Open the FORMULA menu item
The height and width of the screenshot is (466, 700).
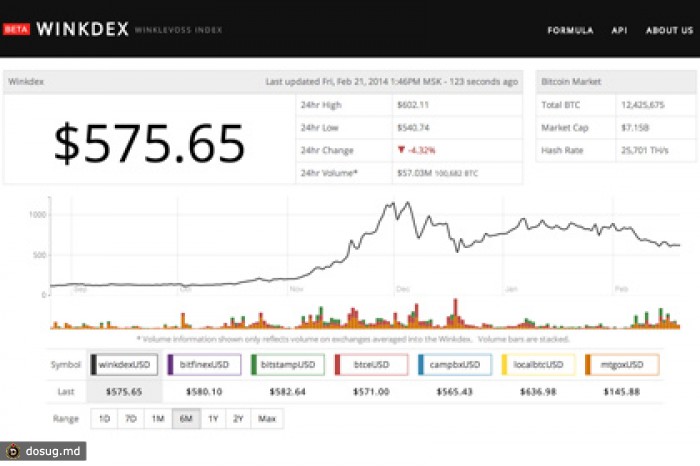(570, 30)
